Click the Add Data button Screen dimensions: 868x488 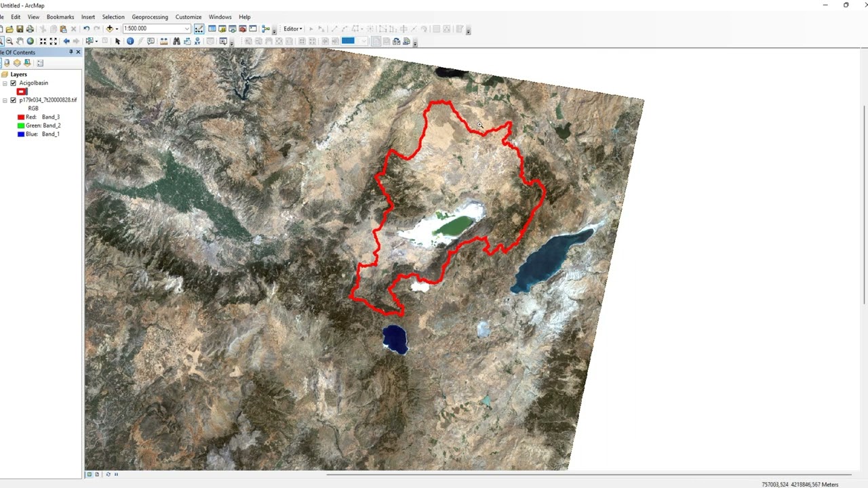109,28
